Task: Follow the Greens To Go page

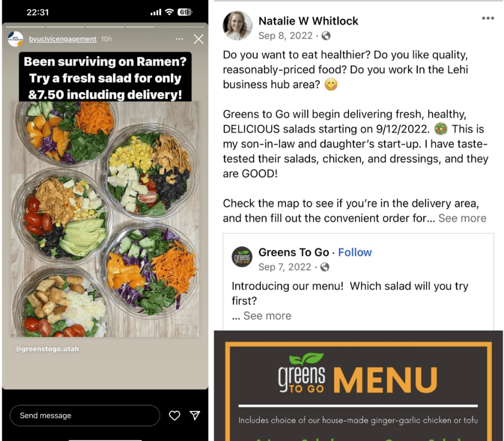Action: click(355, 252)
